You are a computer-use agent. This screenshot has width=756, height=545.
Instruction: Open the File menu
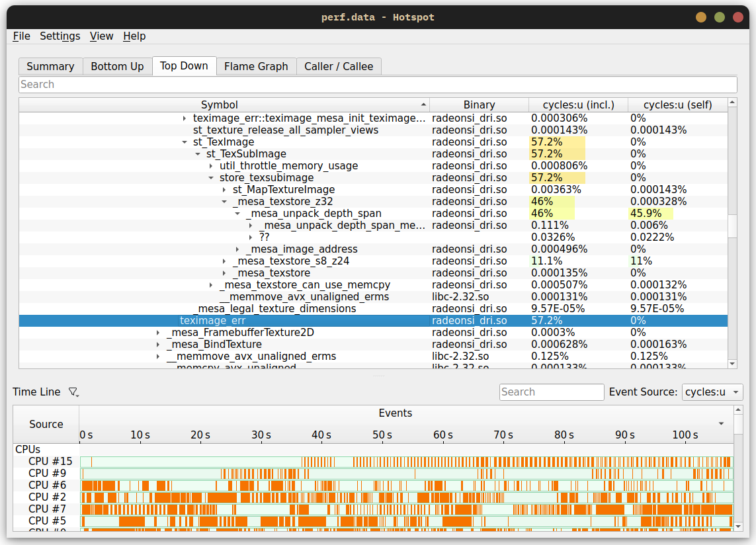coord(21,36)
